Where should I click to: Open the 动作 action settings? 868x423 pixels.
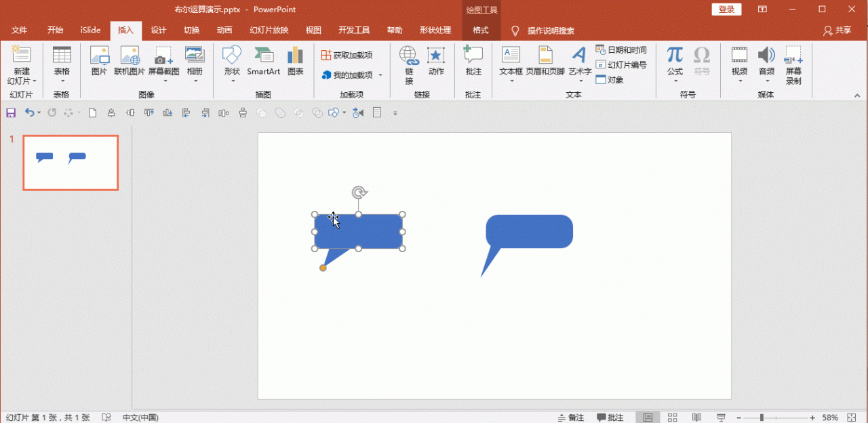(435, 64)
